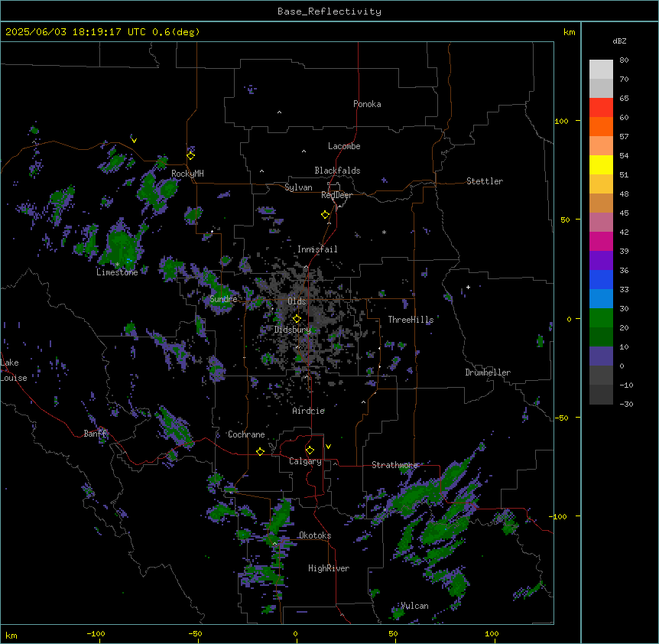Click the yellow diamond marker above Calgary label
659x644 pixels.
[310, 450]
